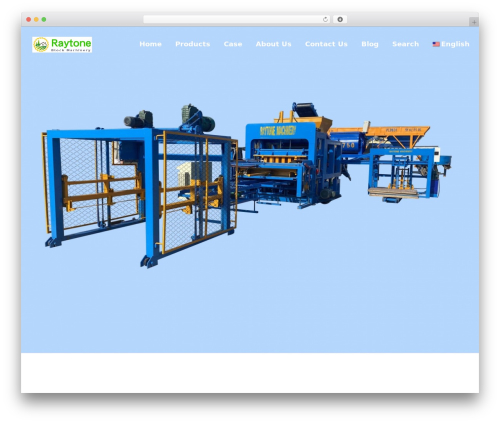Click the Search link in navigation
The height and width of the screenshot is (423, 500).
tap(405, 44)
